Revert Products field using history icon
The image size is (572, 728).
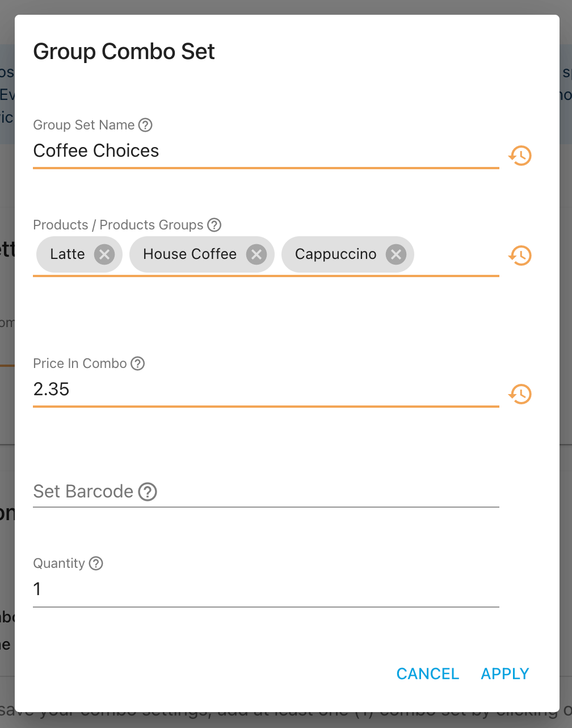(x=520, y=256)
